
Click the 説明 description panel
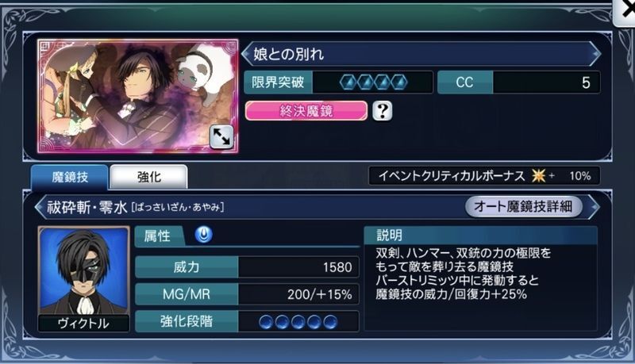coord(481,278)
